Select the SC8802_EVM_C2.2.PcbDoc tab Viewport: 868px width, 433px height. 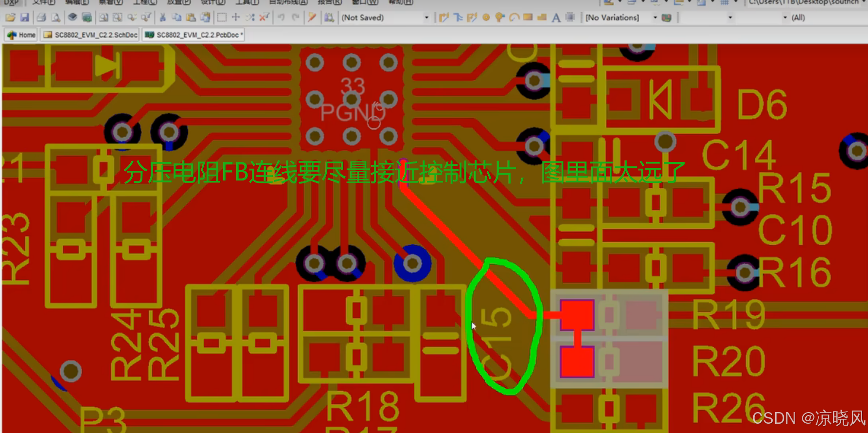click(x=193, y=35)
